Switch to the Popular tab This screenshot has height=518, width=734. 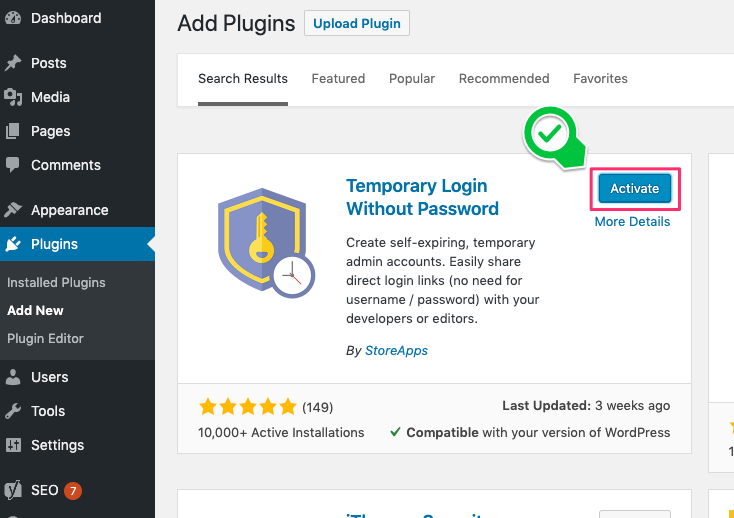tap(412, 79)
